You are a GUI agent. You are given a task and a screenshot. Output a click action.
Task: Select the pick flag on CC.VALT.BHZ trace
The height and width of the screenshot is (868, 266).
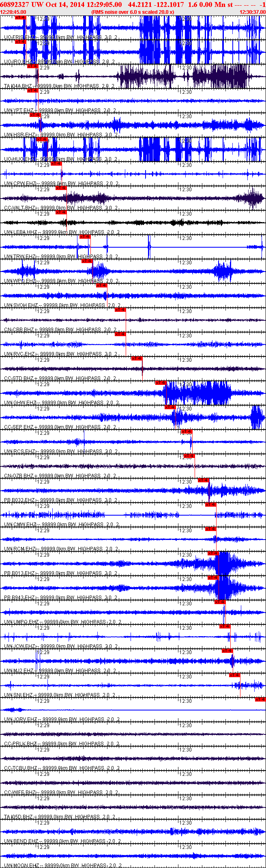tap(61, 188)
